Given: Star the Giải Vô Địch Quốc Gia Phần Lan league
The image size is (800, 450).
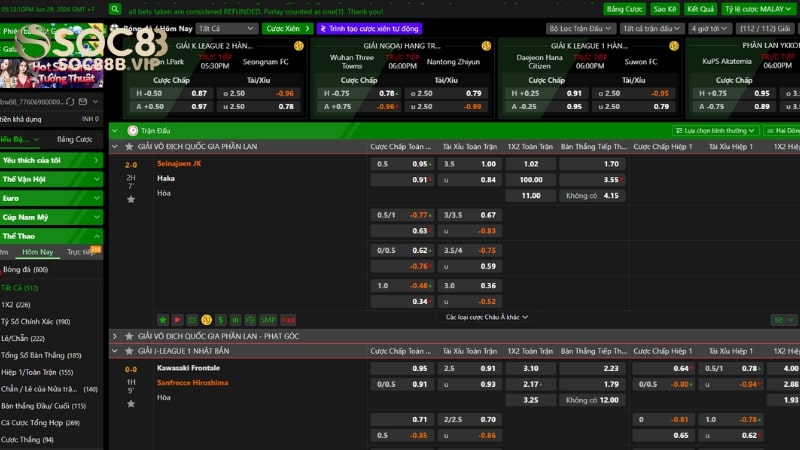Looking at the screenshot, I should point(129,146).
